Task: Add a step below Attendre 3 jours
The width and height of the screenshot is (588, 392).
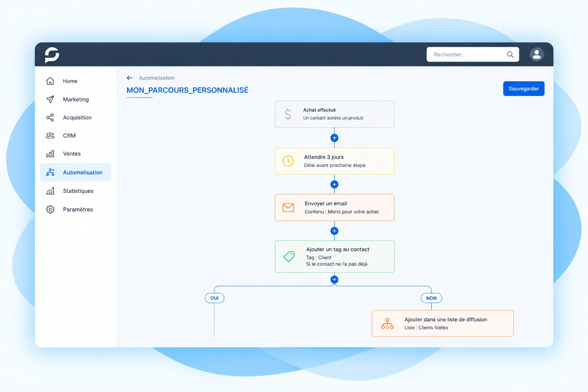Action: pos(334,185)
